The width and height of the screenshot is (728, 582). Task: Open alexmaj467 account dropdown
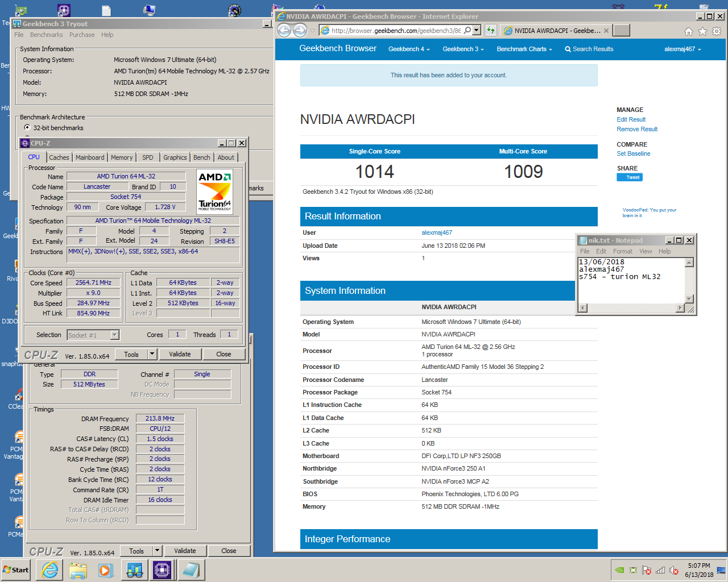click(682, 49)
